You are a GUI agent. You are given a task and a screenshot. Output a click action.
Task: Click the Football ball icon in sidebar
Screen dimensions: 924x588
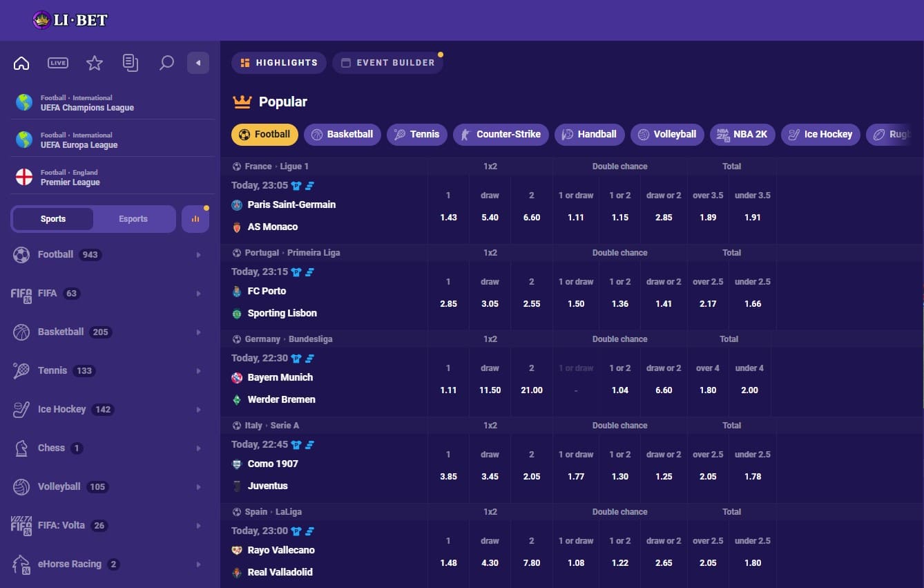[21, 255]
